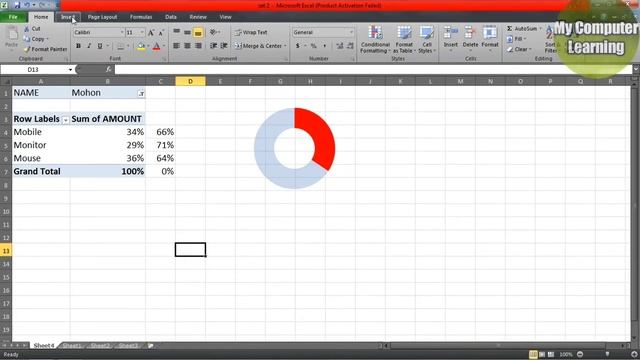Switch to the Insert tab
640x360 pixels.
tap(68, 17)
